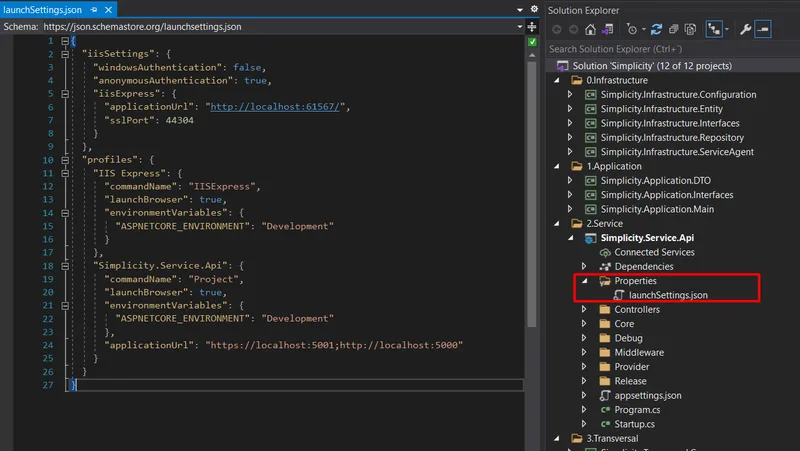The height and width of the screenshot is (451, 800).
Task: Collapse Simplicity.Service.Api block on line 18
Action: pos(65,266)
